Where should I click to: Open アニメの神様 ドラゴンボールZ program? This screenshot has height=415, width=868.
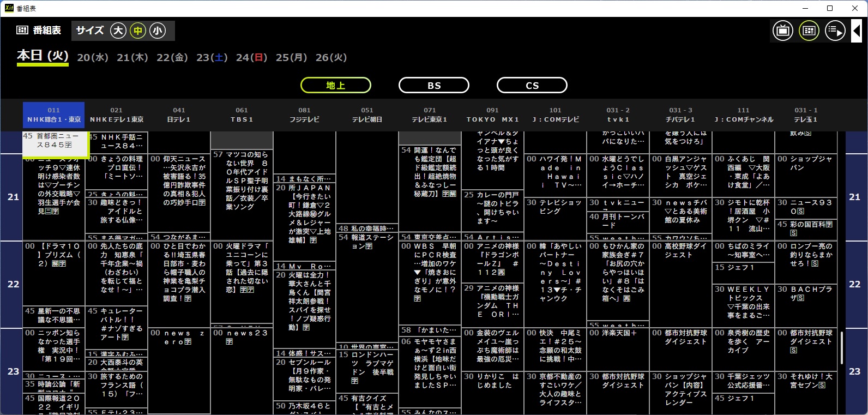pos(493,262)
